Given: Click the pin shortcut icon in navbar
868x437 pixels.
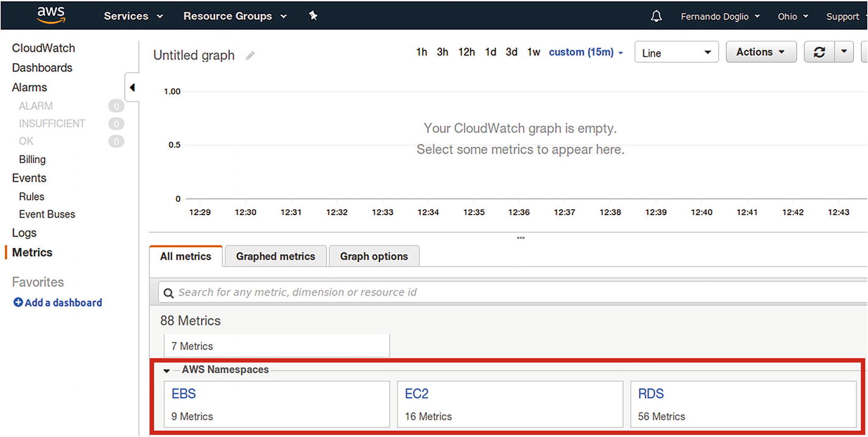Looking at the screenshot, I should pyautogui.click(x=313, y=16).
